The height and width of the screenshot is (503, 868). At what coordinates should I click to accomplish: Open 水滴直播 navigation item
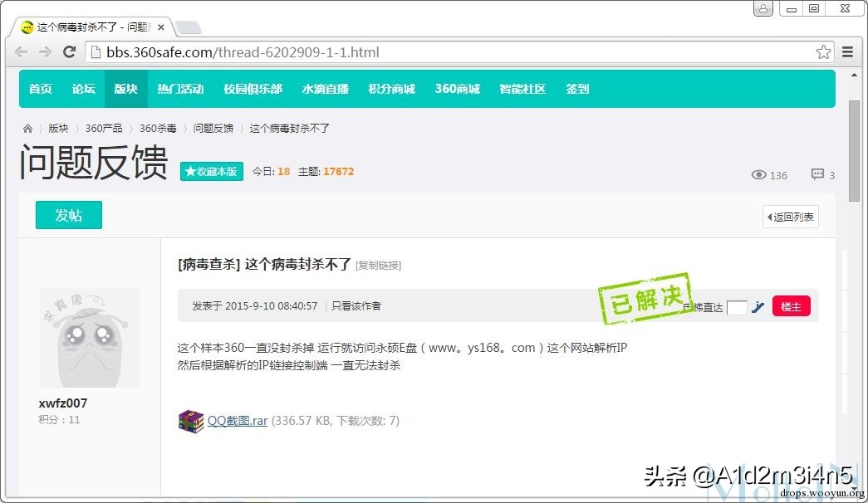tap(326, 89)
